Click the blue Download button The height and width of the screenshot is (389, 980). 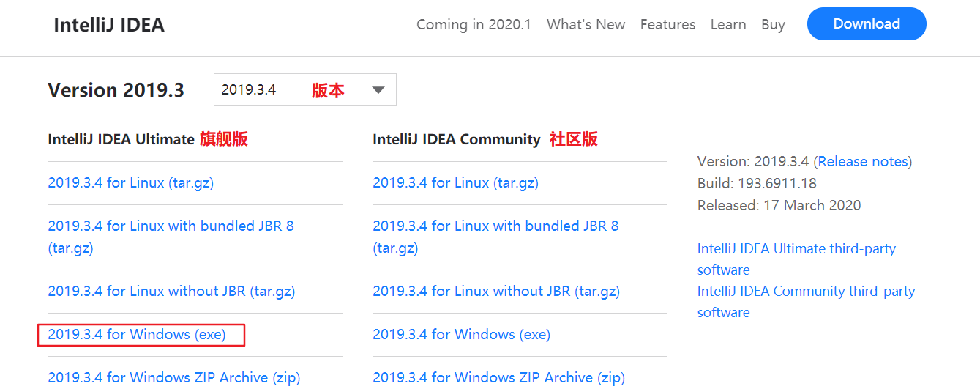867,24
